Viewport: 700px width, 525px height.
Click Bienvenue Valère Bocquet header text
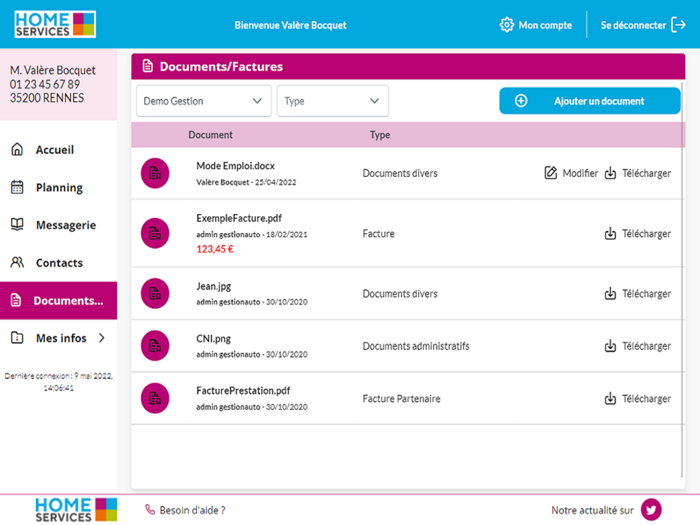click(x=290, y=25)
